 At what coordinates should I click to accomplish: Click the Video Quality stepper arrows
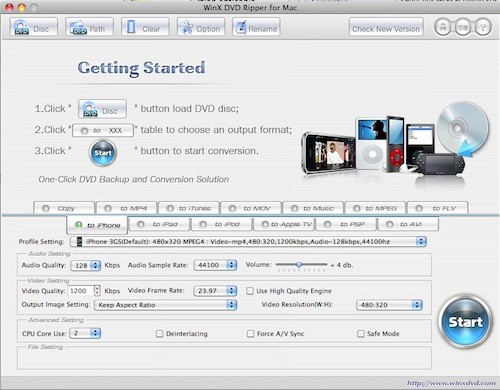(97, 291)
